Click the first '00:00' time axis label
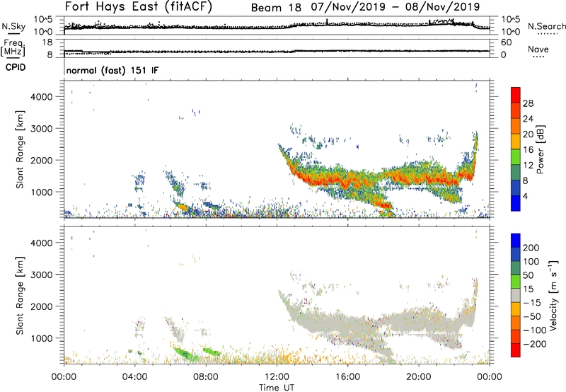This screenshot has height=392, width=566. 64,377
